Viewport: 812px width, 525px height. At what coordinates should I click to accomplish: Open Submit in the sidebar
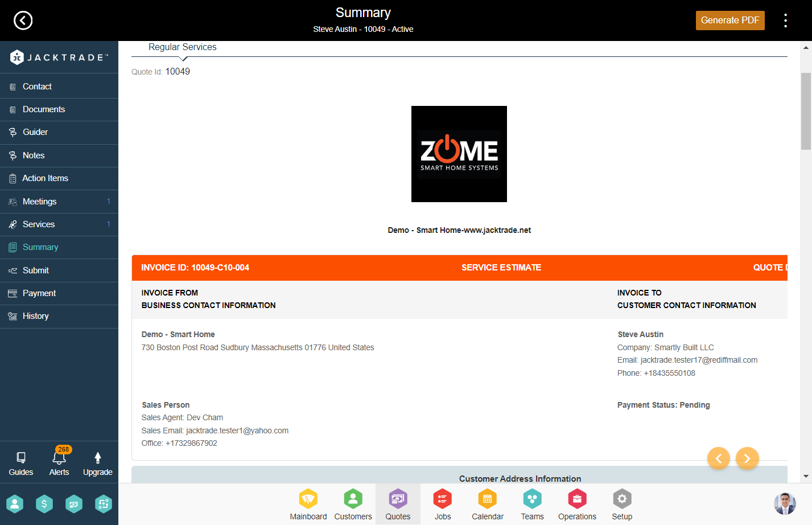pos(59,270)
